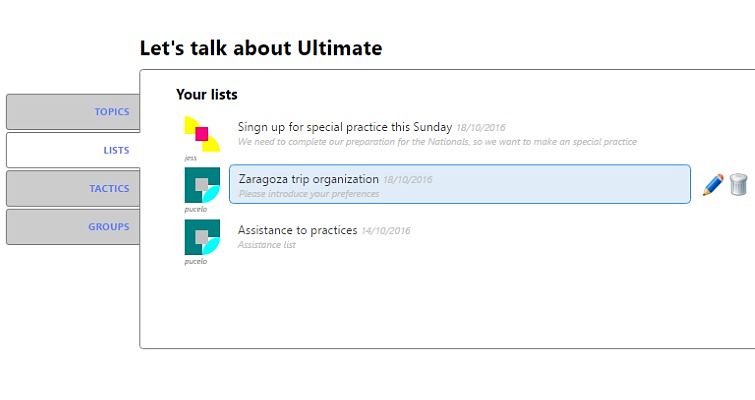Image resolution: width=755 pixels, height=400 pixels.
Task: Open the Assistance to practices list
Action: pyautogui.click(x=298, y=230)
